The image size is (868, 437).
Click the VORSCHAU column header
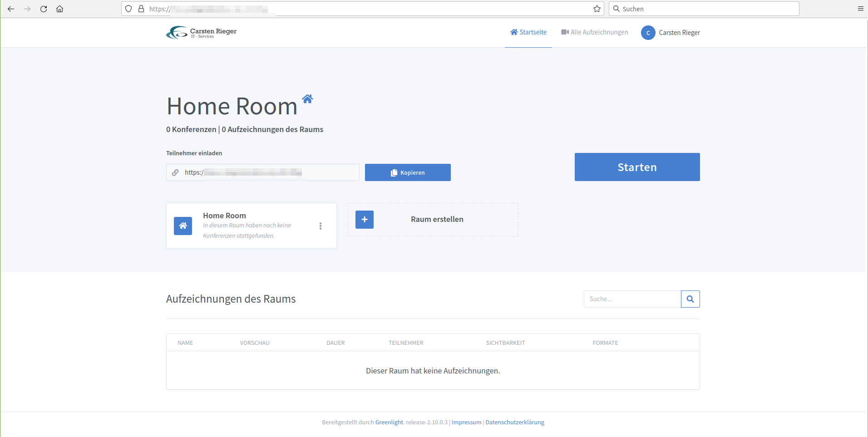point(255,343)
